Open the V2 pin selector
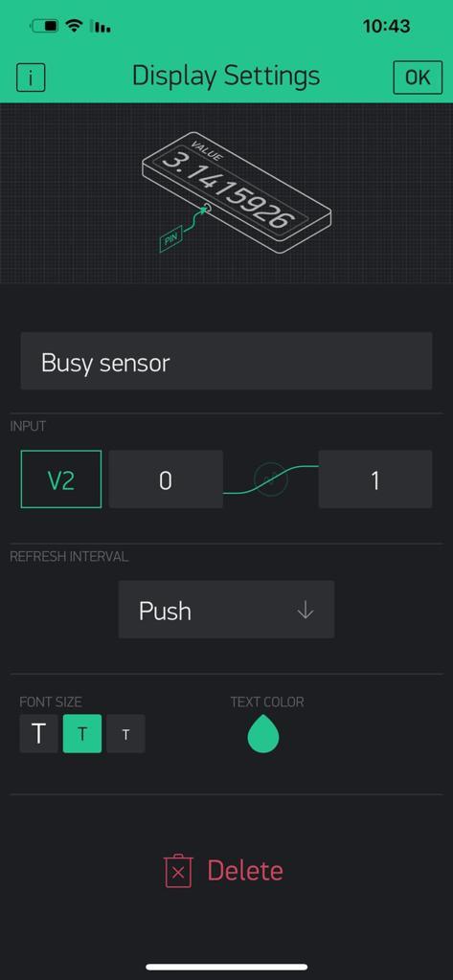453x980 pixels. point(61,479)
